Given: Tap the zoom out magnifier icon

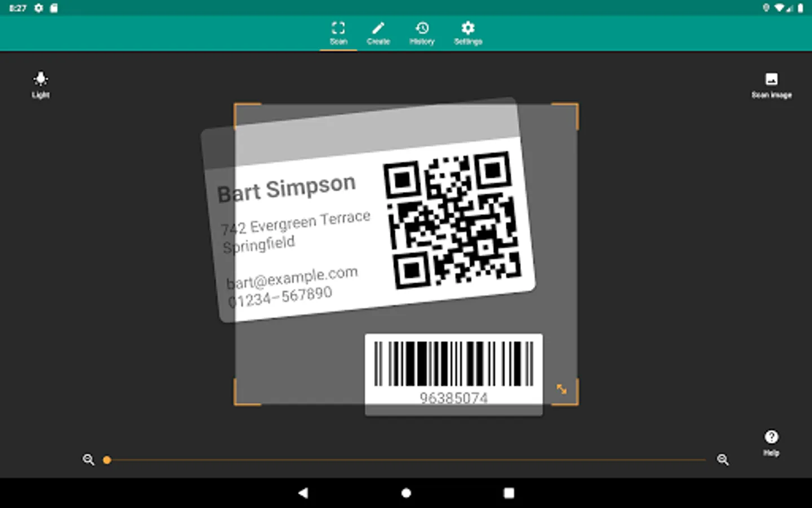Looking at the screenshot, I should pyautogui.click(x=89, y=460).
